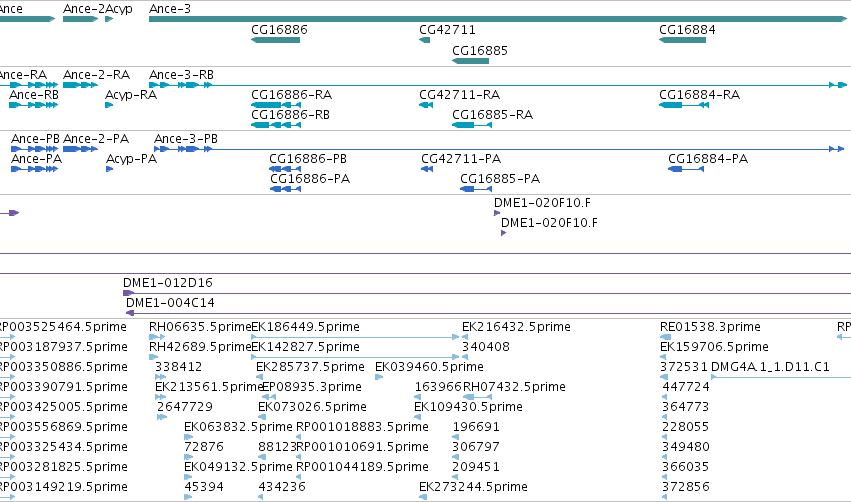
Task: Select feature 372856 label
Action: (685, 487)
